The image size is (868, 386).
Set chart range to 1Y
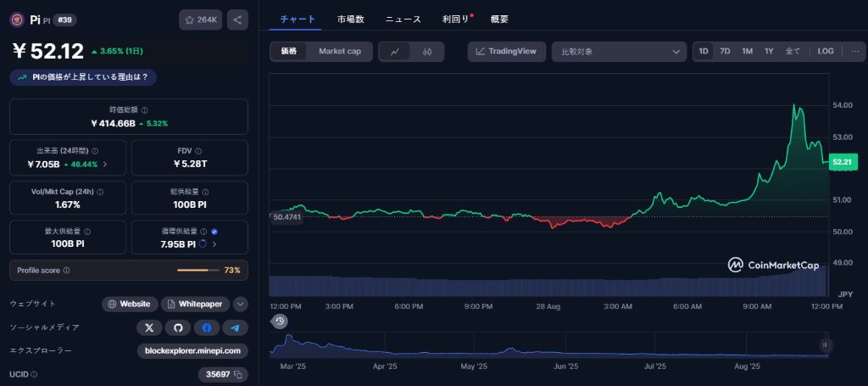pyautogui.click(x=769, y=52)
